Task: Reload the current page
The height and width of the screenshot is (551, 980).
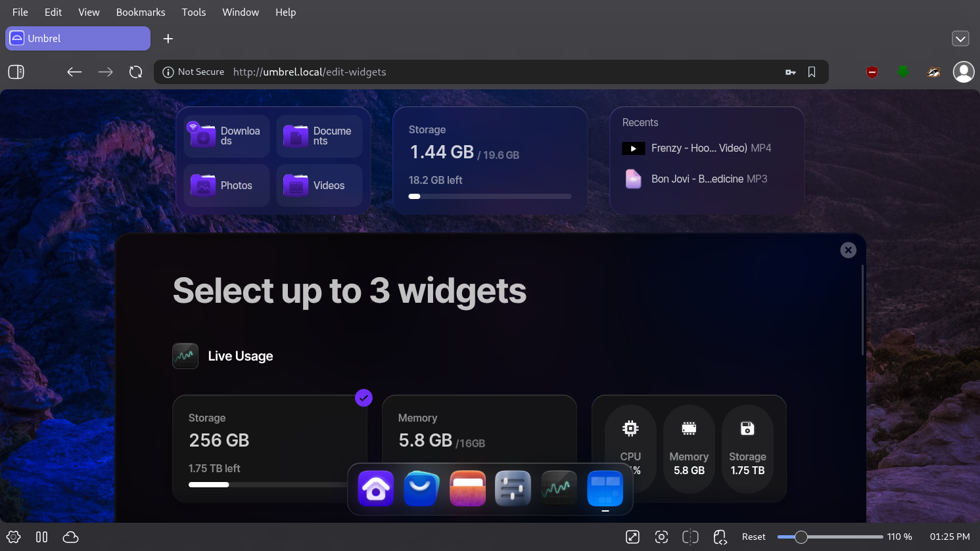Action: pyautogui.click(x=136, y=72)
